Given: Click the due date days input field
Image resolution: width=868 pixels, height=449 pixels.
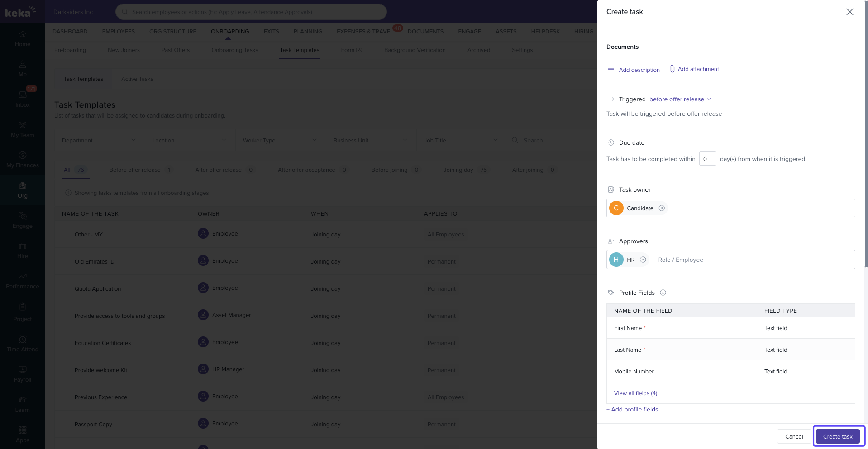Looking at the screenshot, I should (x=707, y=159).
